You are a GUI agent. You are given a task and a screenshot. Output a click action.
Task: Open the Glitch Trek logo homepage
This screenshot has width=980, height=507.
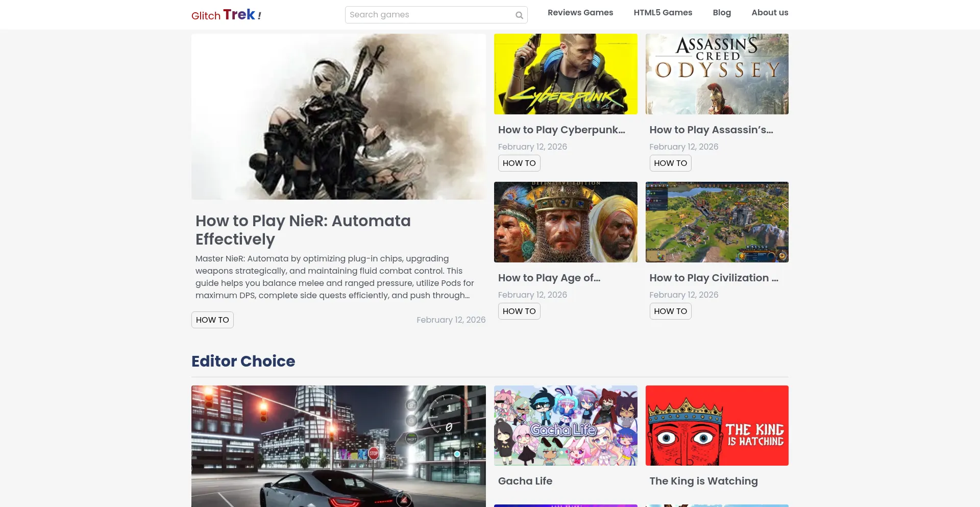(226, 15)
